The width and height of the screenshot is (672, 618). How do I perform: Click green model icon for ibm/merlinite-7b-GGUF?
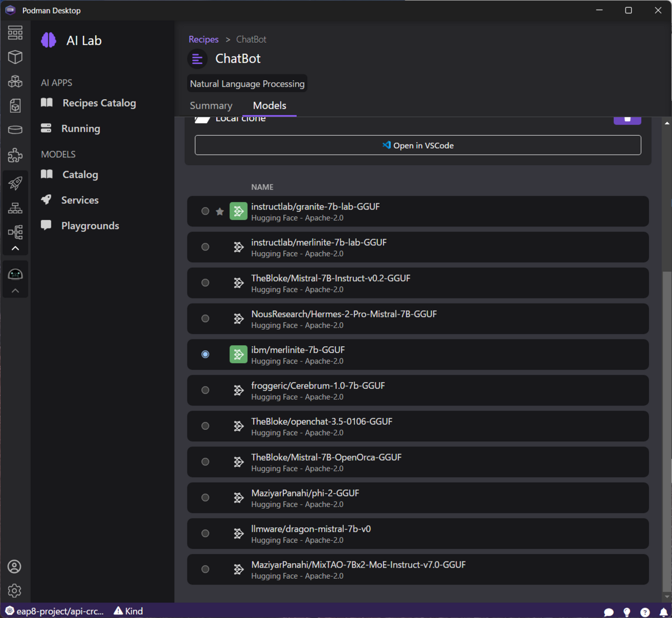pyautogui.click(x=239, y=354)
